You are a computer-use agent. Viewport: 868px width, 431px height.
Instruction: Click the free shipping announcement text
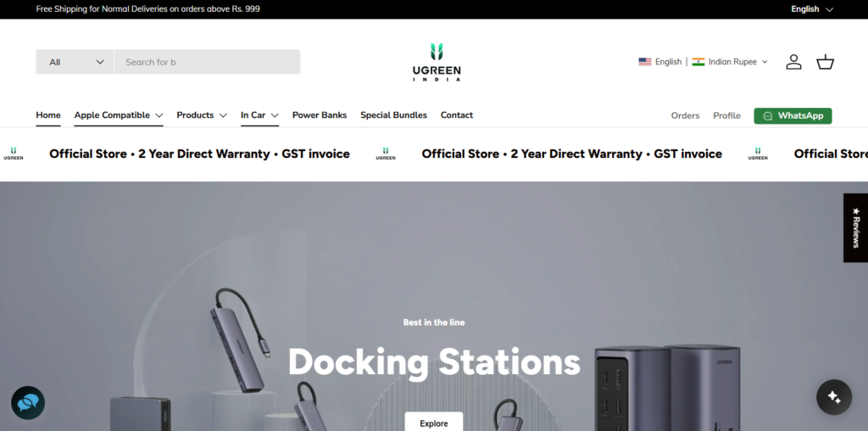tap(147, 8)
